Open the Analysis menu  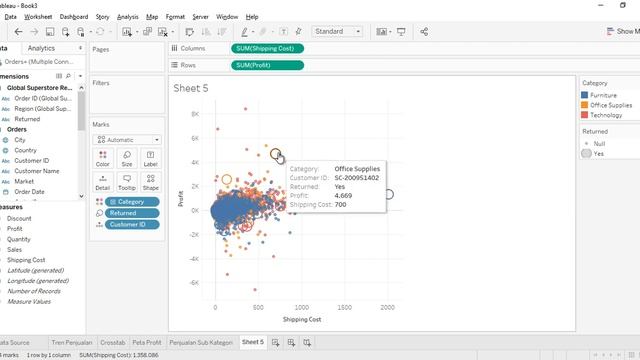(128, 17)
